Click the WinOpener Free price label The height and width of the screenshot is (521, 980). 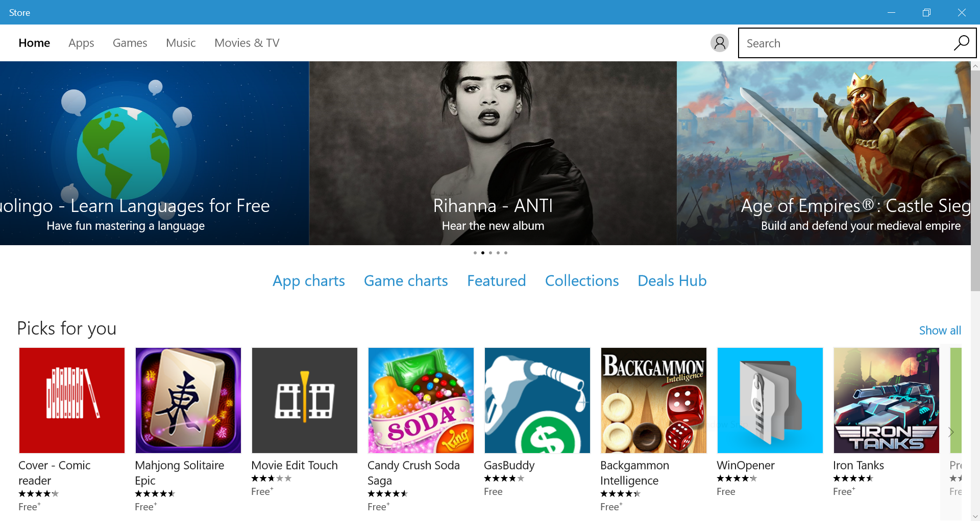726,491
